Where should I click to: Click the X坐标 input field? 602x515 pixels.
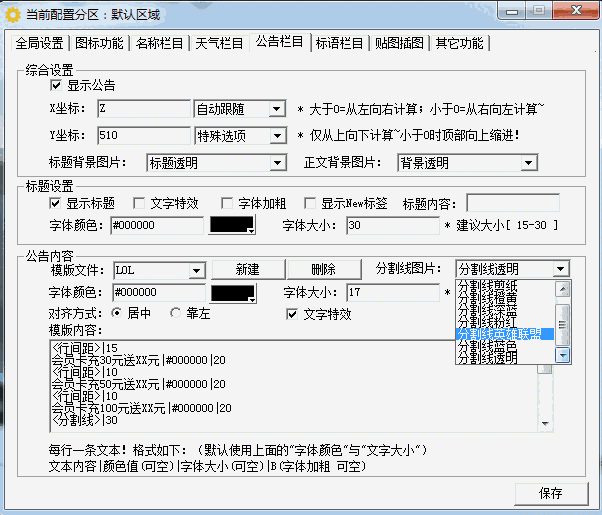click(144, 109)
